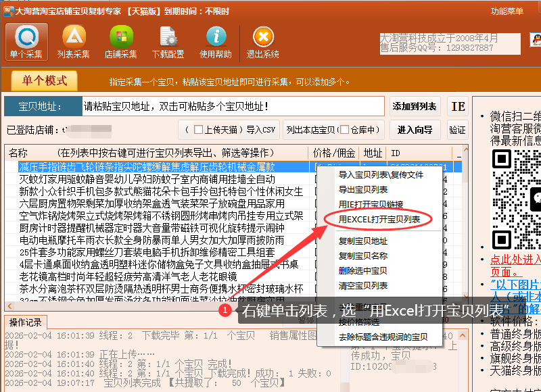Select 用EXCEL打开宝贝列表 in context menu
The height and width of the screenshot is (392, 541).
point(379,219)
